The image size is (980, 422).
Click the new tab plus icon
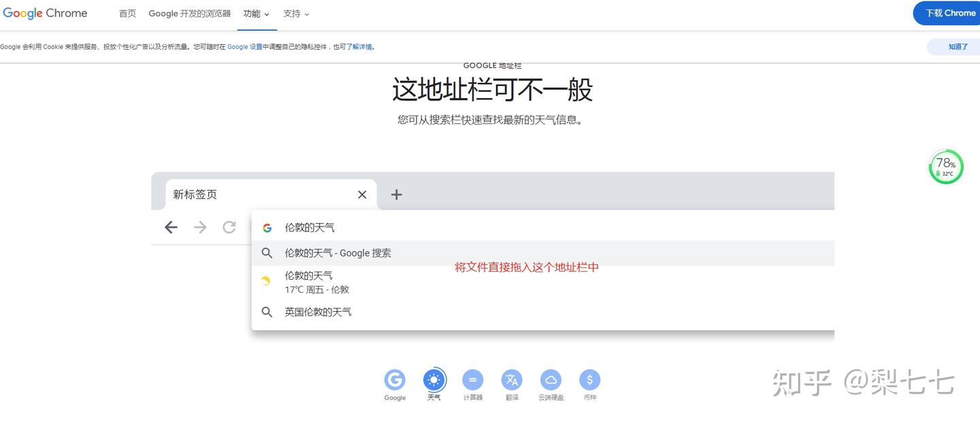pyautogui.click(x=397, y=195)
